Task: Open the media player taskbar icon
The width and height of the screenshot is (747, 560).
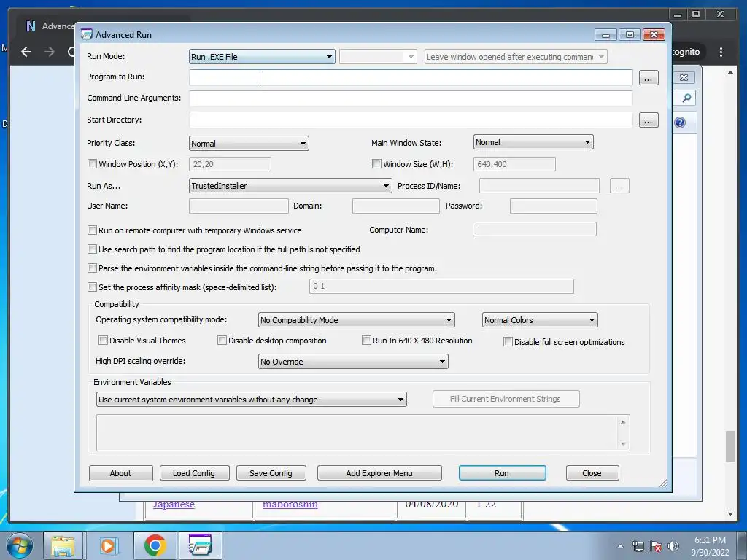Action: pyautogui.click(x=109, y=545)
